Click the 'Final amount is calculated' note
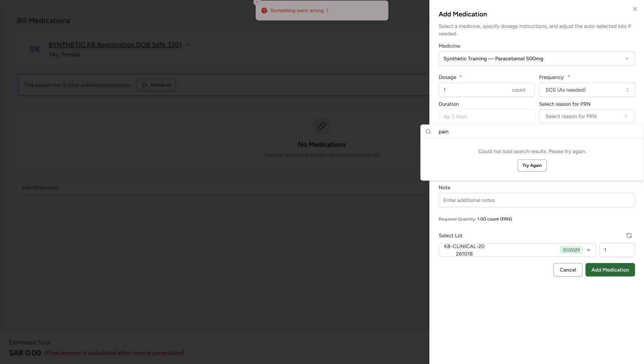The height and width of the screenshot is (364, 644). (x=114, y=353)
